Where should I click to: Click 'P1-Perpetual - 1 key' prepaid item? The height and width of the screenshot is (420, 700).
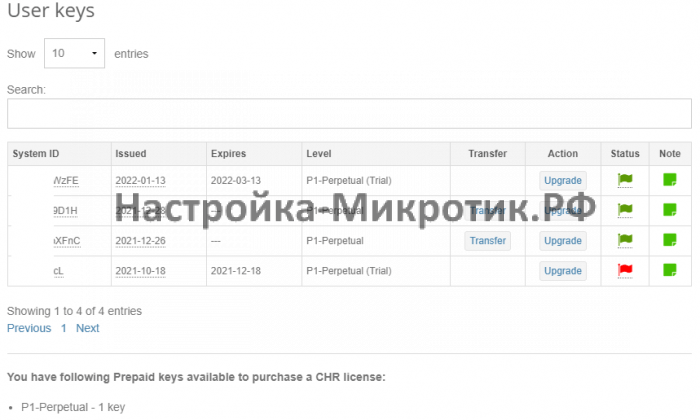(x=73, y=407)
